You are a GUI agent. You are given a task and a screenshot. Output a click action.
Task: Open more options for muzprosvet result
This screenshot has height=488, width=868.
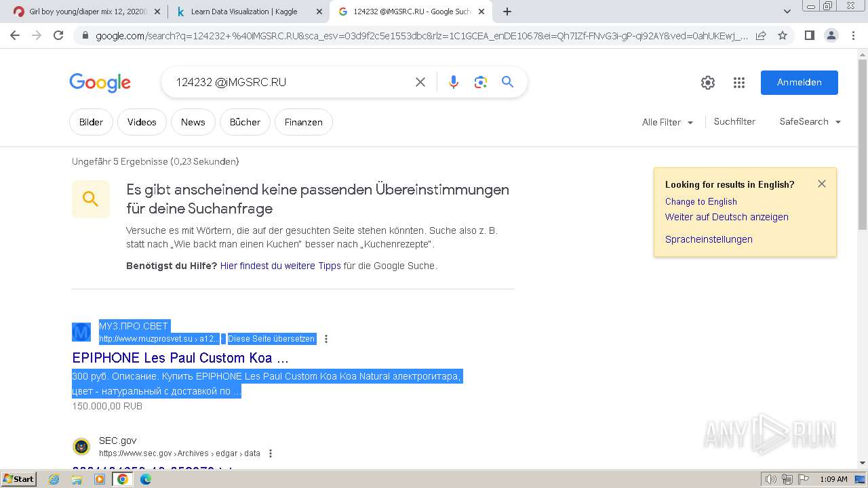[326, 339]
